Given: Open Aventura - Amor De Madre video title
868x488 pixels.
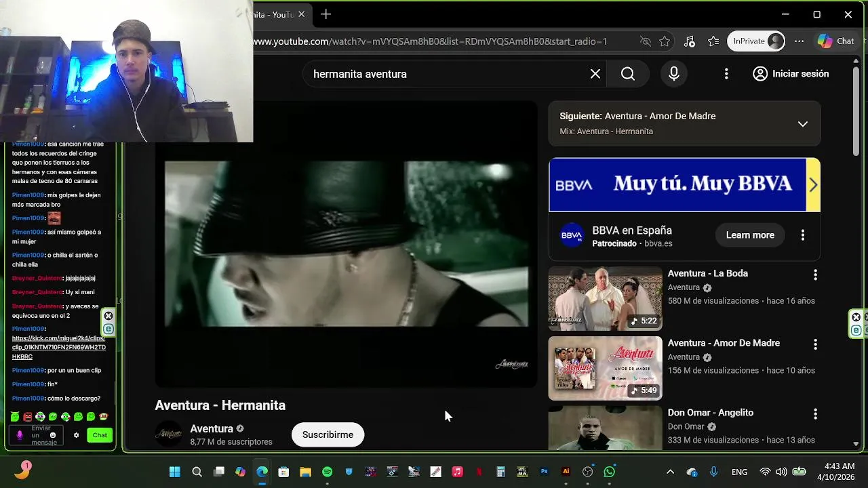Looking at the screenshot, I should [x=724, y=343].
